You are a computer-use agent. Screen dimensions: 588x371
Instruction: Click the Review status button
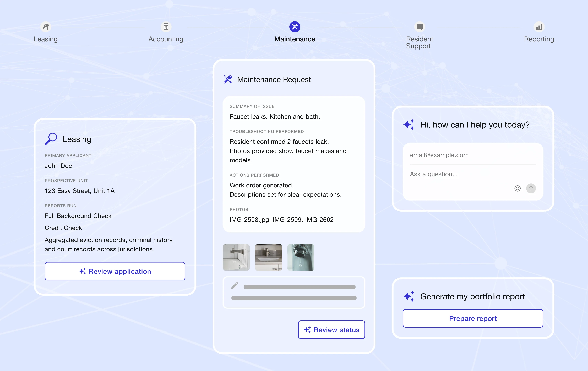(331, 330)
